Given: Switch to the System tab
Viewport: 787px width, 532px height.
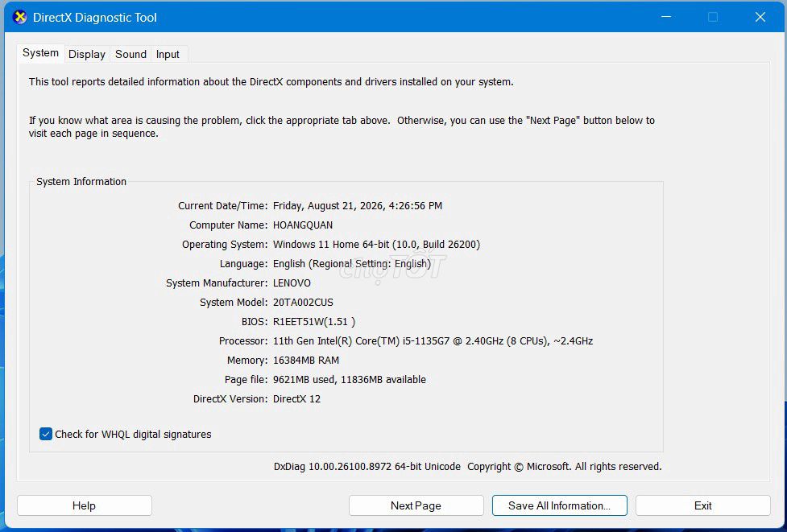Looking at the screenshot, I should click(x=40, y=53).
